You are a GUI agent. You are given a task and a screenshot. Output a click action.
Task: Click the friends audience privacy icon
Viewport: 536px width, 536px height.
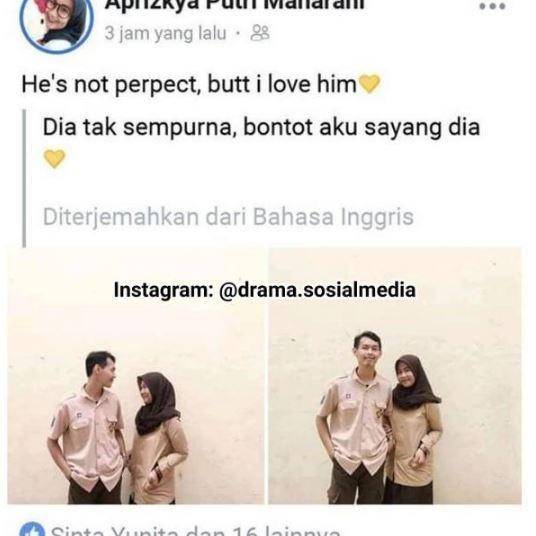click(260, 33)
